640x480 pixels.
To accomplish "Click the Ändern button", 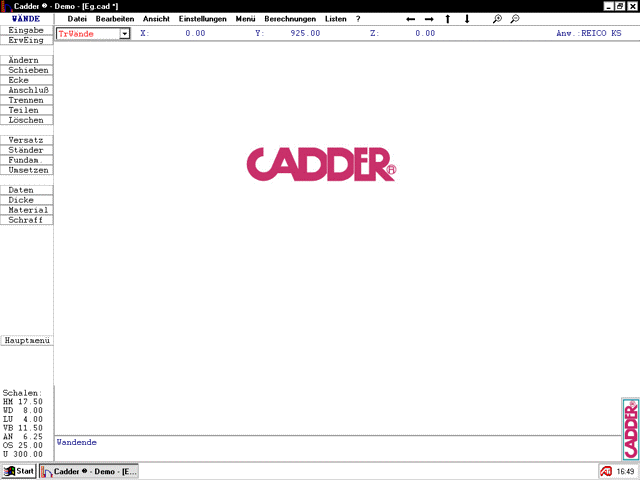I will 27,60.
